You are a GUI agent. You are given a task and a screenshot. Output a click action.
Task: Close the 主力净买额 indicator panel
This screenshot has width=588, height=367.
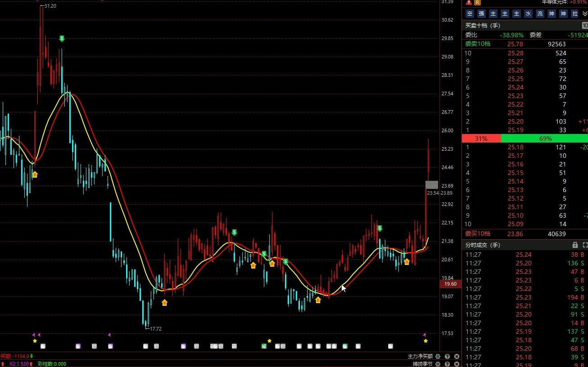[457, 357]
